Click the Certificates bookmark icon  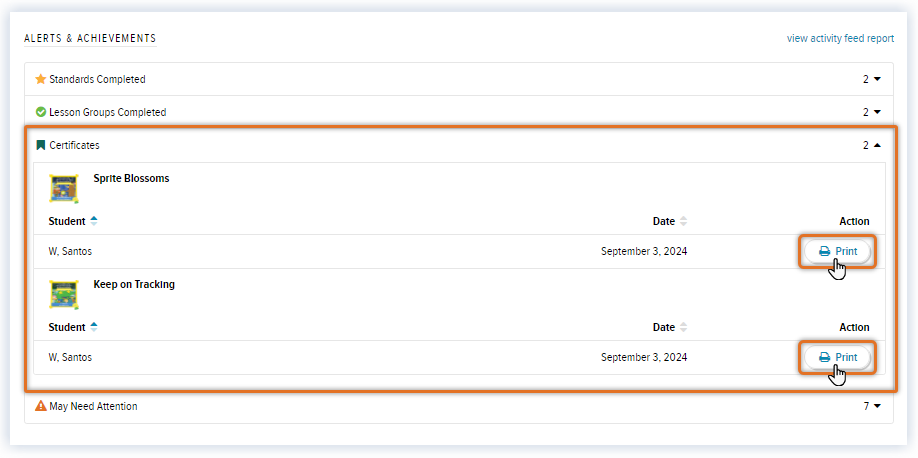[x=41, y=145]
